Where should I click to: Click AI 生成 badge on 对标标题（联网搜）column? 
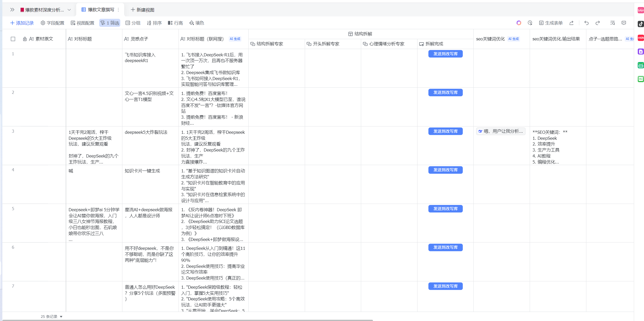point(235,39)
